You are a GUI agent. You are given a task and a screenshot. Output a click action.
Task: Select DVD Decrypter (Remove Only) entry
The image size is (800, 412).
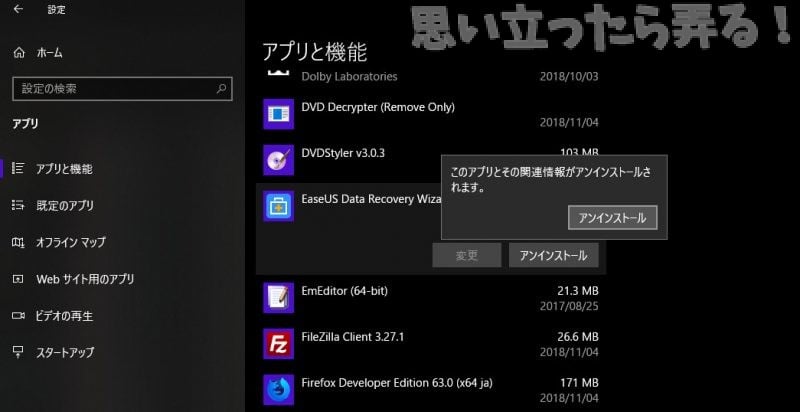[378, 107]
